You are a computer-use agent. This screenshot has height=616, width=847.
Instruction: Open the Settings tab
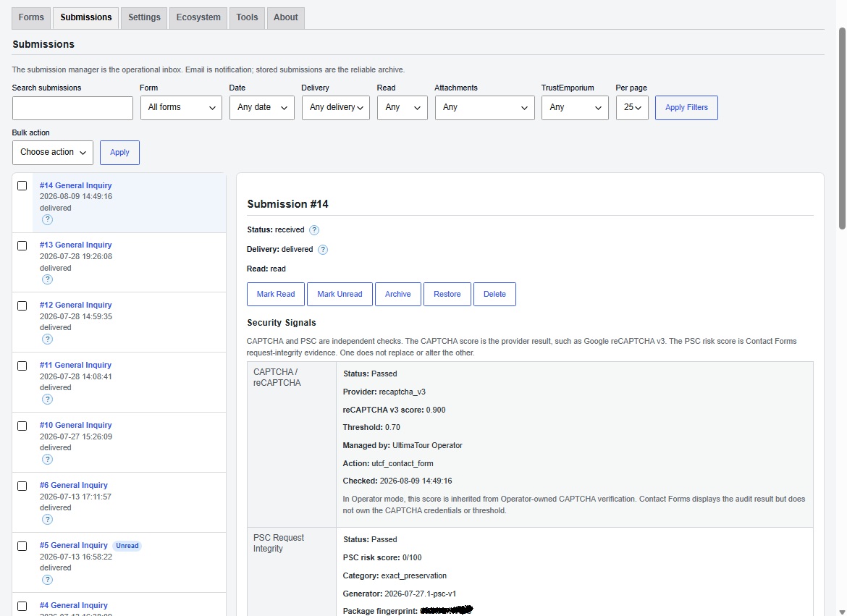[144, 17]
